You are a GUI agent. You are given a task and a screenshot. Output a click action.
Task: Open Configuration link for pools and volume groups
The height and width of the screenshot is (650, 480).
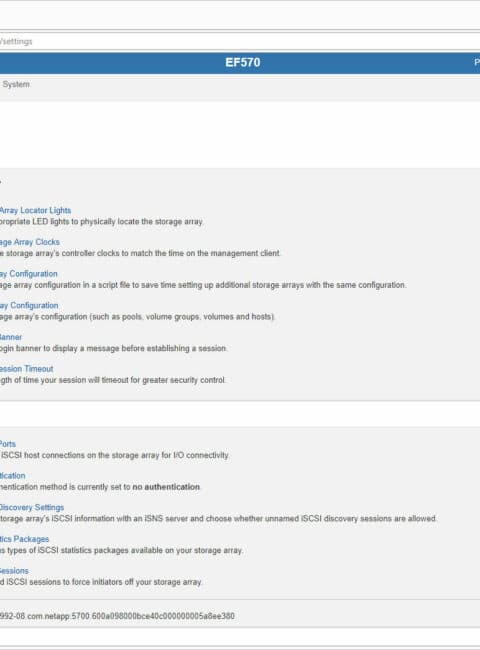tap(29, 305)
